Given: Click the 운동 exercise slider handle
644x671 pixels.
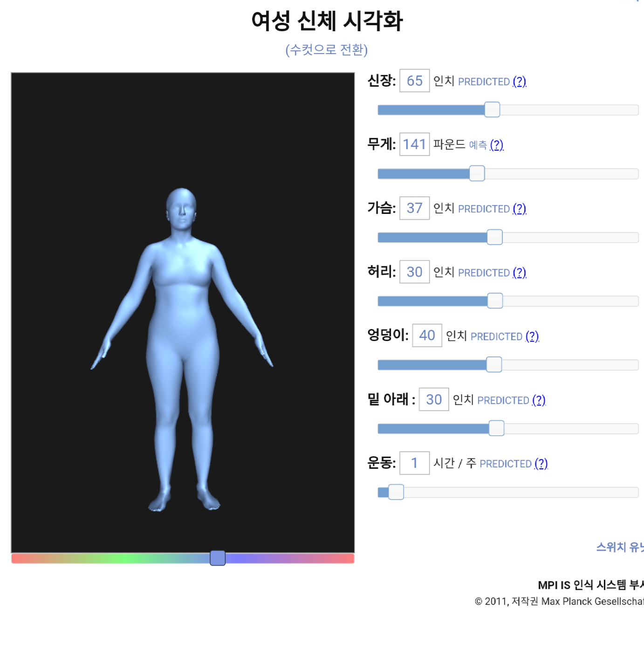Looking at the screenshot, I should point(396,492).
